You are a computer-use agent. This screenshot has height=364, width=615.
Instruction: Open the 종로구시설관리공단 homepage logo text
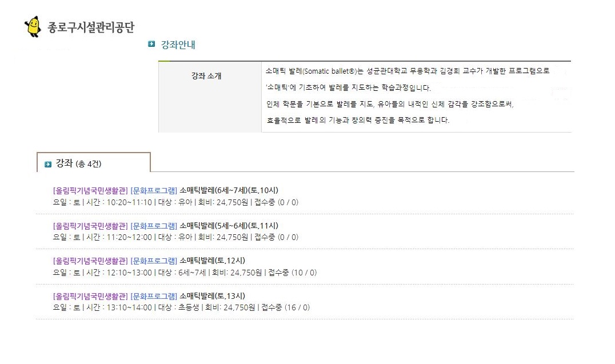(x=91, y=27)
